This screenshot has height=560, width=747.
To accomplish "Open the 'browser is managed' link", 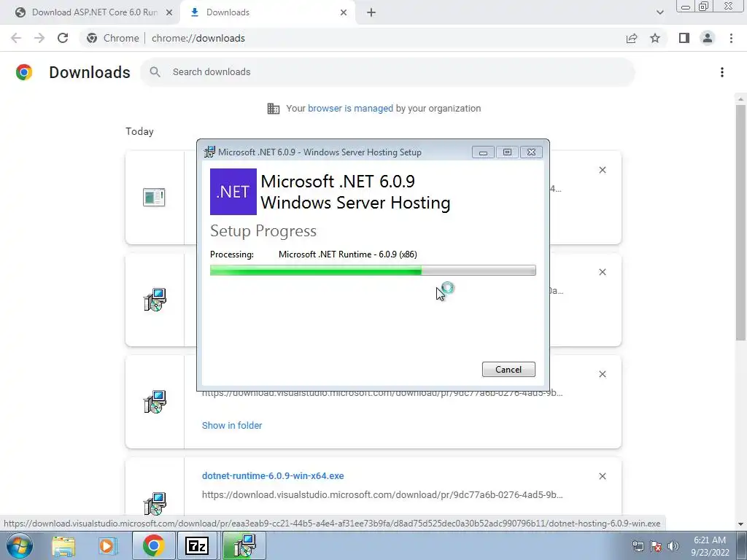I will click(350, 108).
